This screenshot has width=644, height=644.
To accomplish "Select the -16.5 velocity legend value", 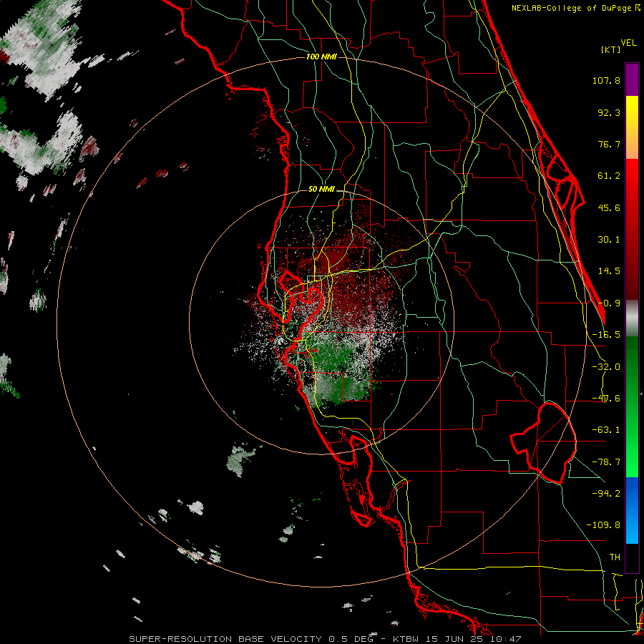I will coord(606,335).
